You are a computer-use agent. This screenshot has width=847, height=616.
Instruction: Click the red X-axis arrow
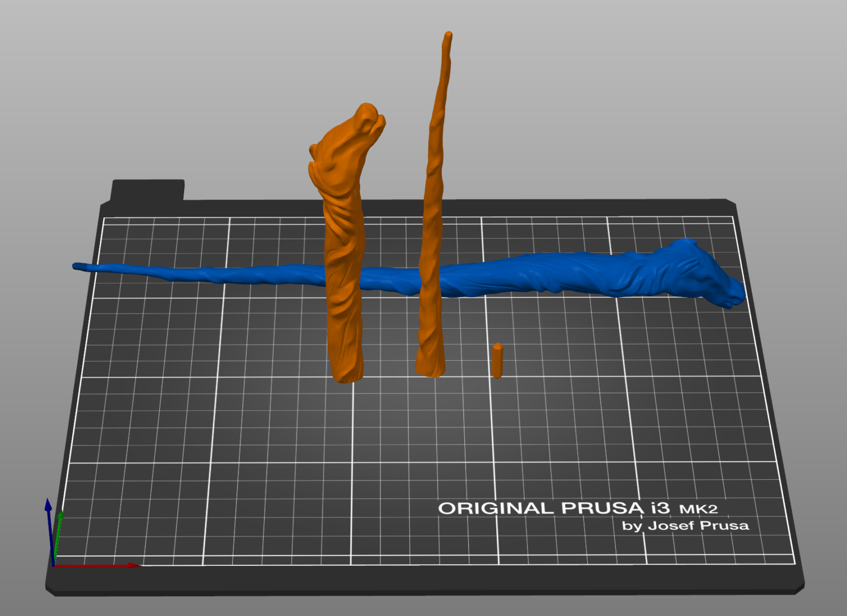point(97,565)
